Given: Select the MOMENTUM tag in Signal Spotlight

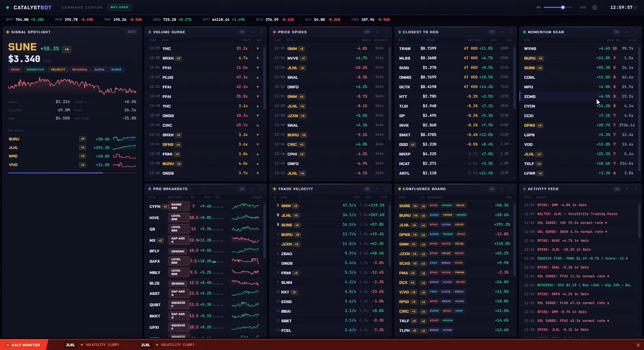Looking at the screenshot, I should [x=35, y=70].
